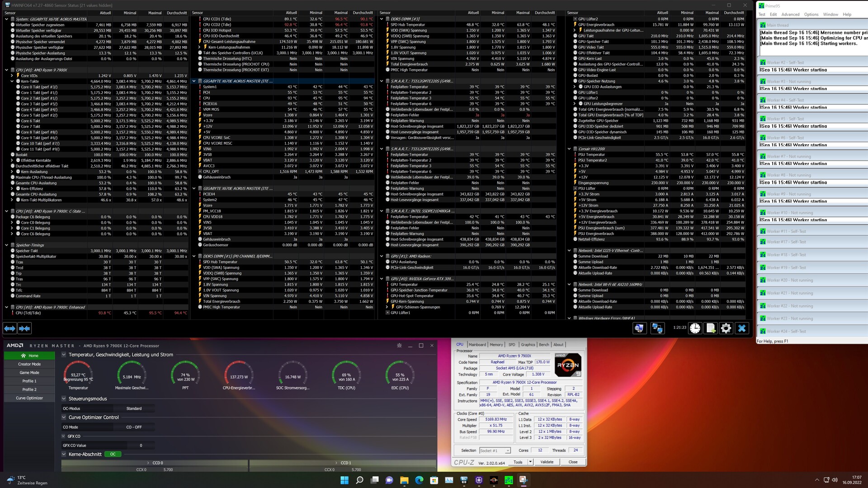This screenshot has width=868, height=488.
Task: Click HWiNFO clock reset timer icon
Action: [695, 328]
